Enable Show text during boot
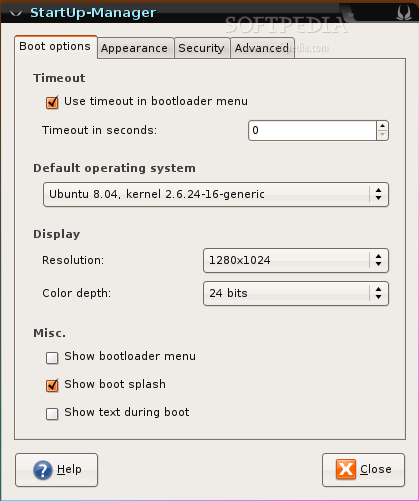The height and width of the screenshot is (501, 419). coord(52,414)
